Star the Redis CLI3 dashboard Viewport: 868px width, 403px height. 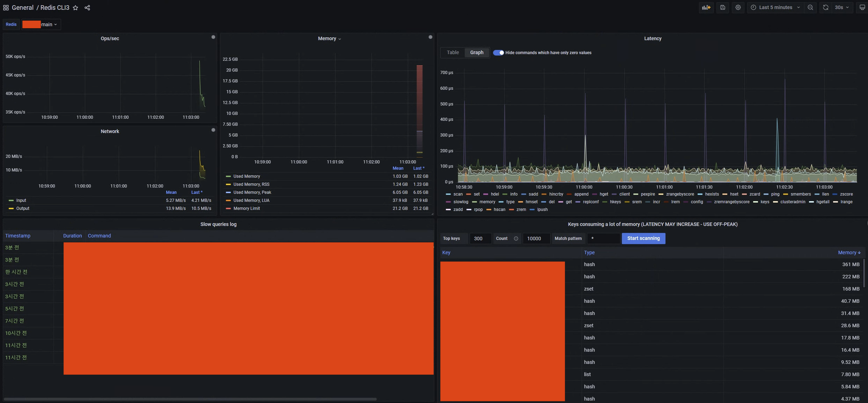pyautogui.click(x=75, y=8)
